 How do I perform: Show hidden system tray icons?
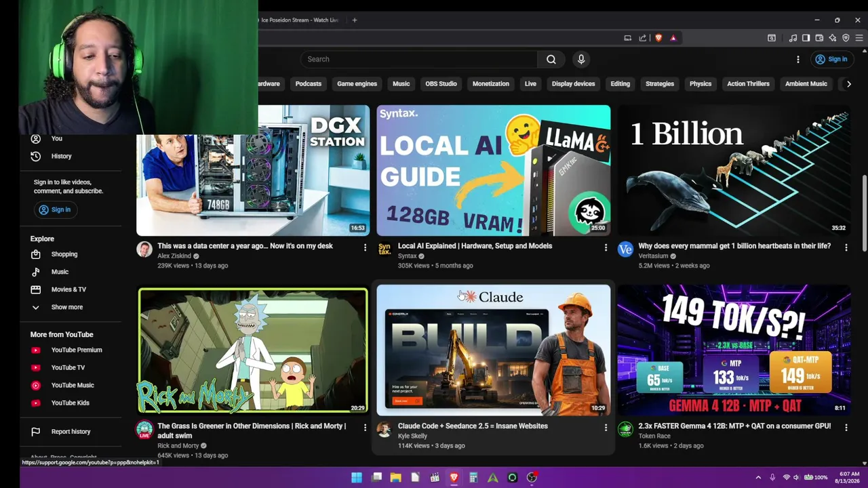(x=758, y=477)
